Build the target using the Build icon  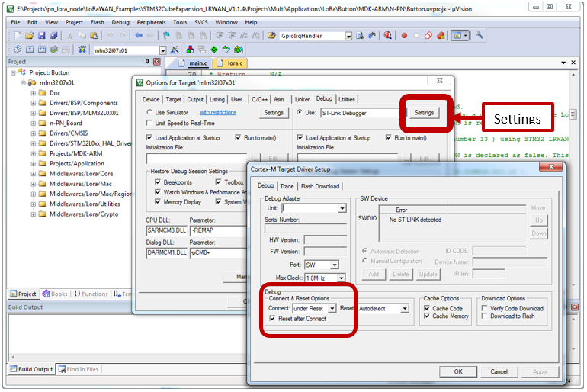[30, 50]
